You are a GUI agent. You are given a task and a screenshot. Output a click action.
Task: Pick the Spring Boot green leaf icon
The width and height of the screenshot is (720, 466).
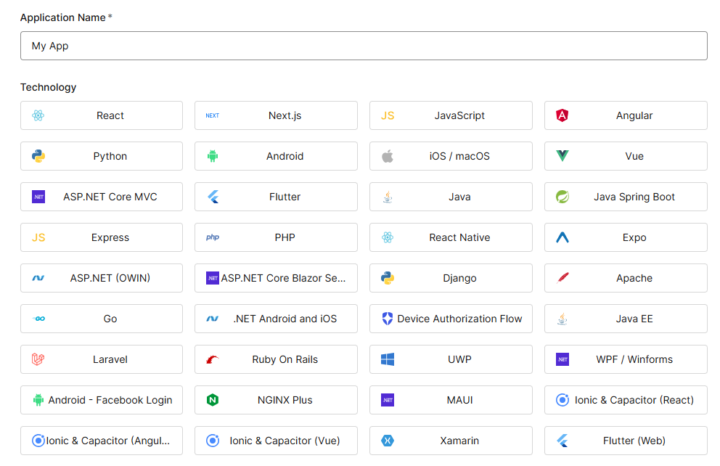pos(562,197)
